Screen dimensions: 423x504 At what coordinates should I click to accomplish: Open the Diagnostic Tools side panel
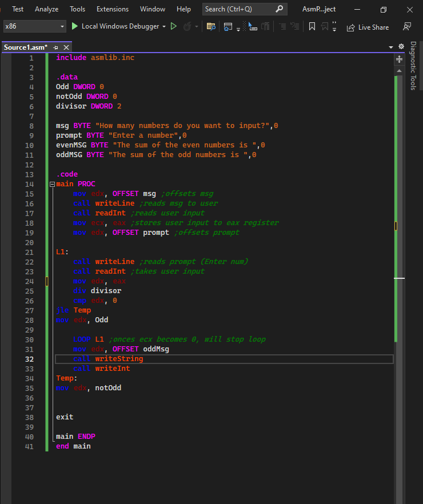click(413, 66)
